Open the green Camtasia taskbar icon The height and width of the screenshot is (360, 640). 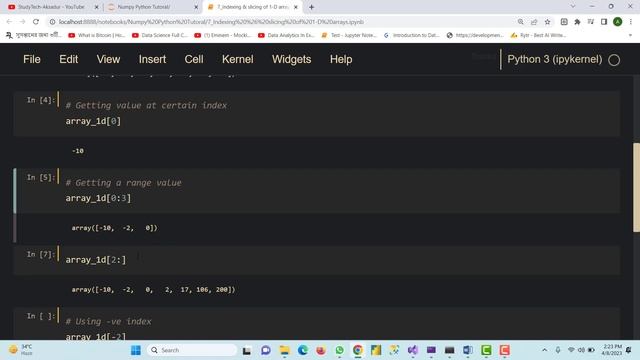tap(486, 350)
